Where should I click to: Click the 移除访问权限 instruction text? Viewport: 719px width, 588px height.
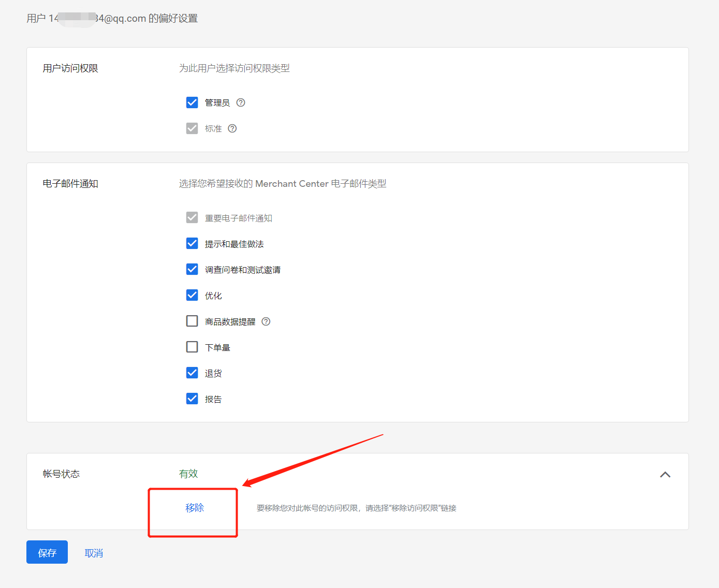tap(357, 508)
